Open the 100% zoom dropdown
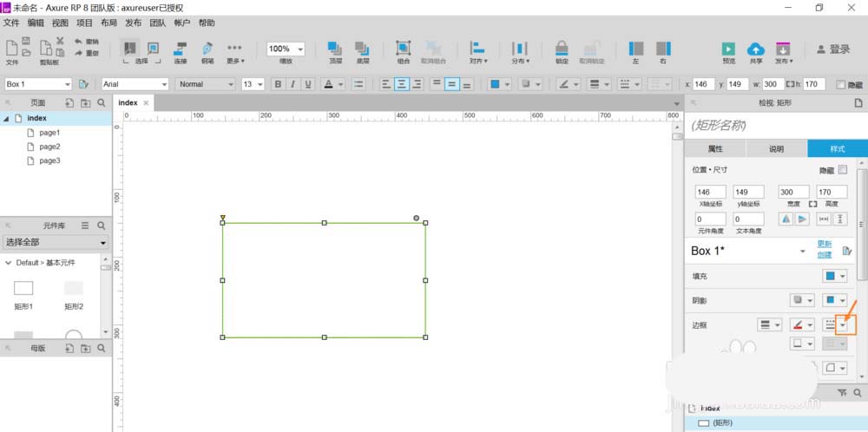 [286, 49]
